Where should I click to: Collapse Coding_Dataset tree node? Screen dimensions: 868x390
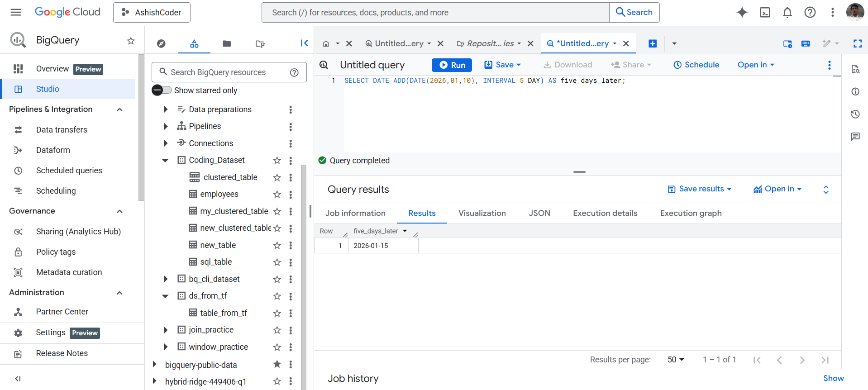(165, 160)
